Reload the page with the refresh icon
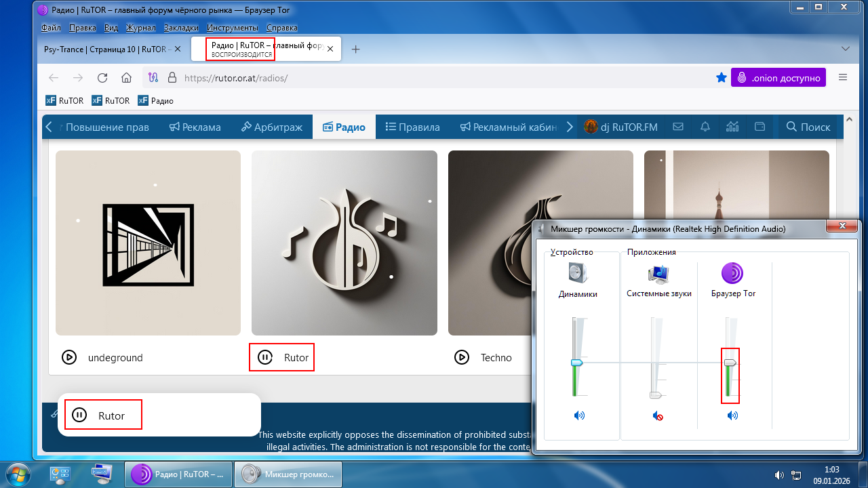This screenshot has width=868, height=488. click(102, 78)
